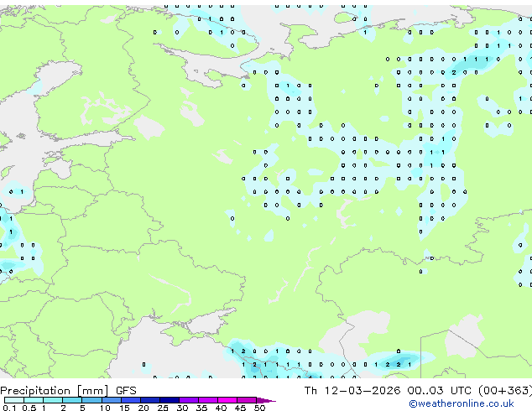The width and height of the screenshot is (532, 411).
Task: Click the over-50 mm legend arrow tip
Action: (x=266, y=401)
